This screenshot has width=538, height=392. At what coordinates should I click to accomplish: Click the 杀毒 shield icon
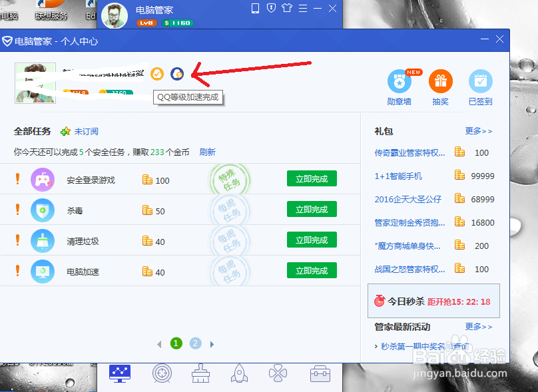43,210
